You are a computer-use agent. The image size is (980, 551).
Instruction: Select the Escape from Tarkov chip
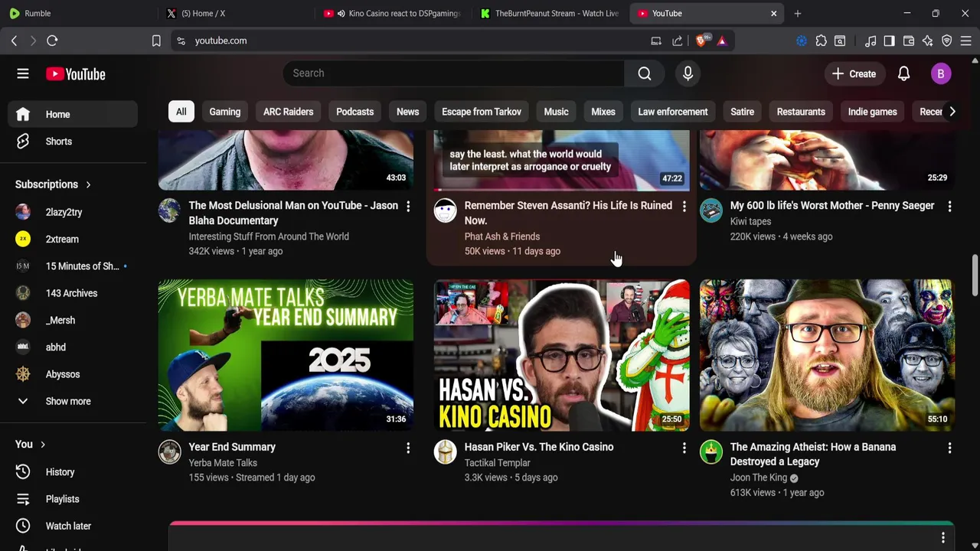point(482,112)
